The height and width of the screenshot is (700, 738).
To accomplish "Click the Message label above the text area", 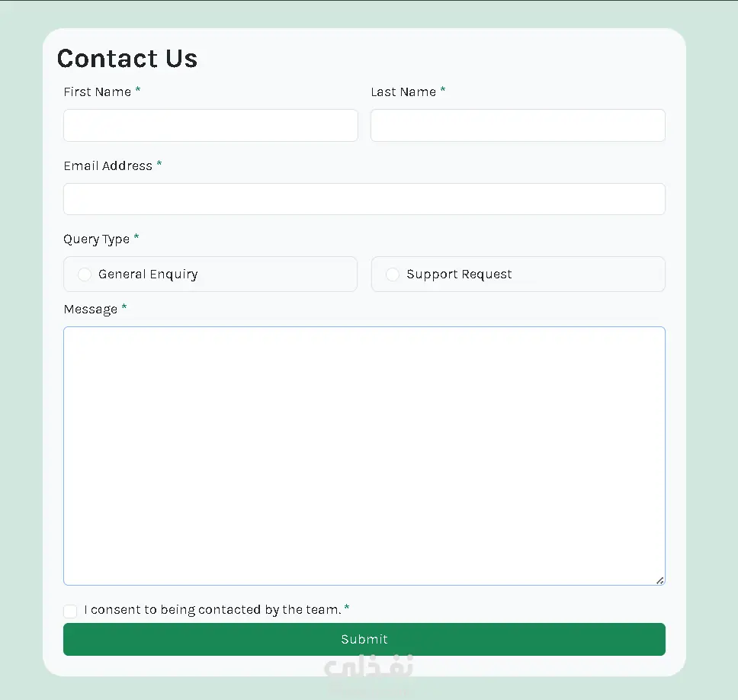I will pyautogui.click(x=91, y=309).
